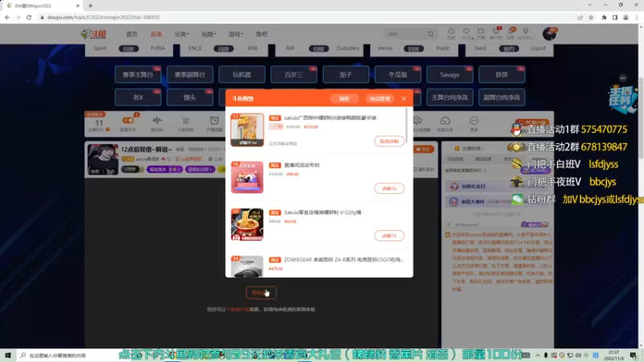Expand the 游戏 dropdown menu
644x362 pixels.
[236, 34]
